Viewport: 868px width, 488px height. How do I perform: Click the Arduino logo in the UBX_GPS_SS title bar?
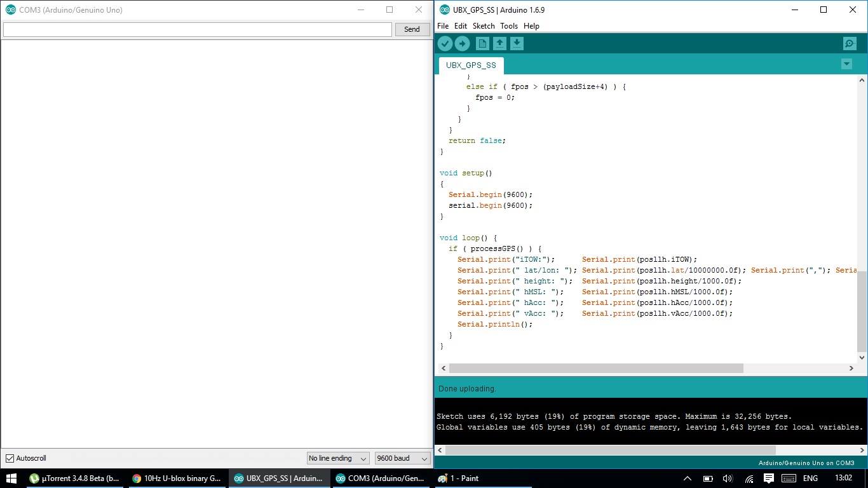445,10
